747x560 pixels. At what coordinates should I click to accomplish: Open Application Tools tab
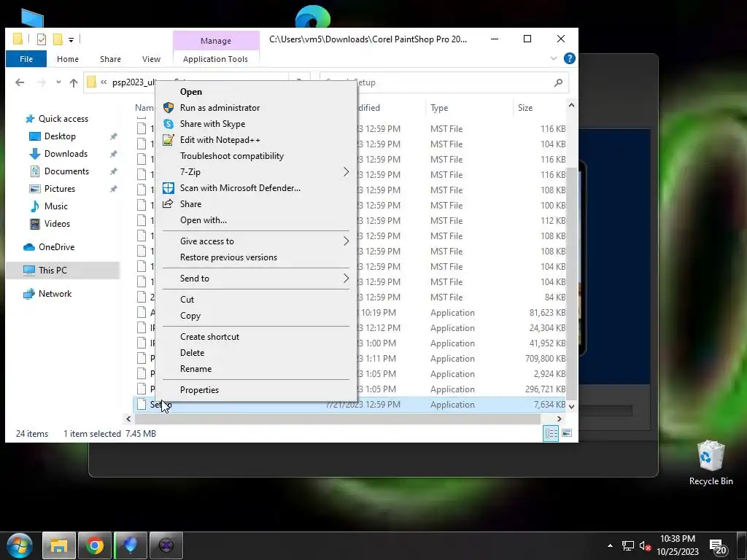pos(215,59)
